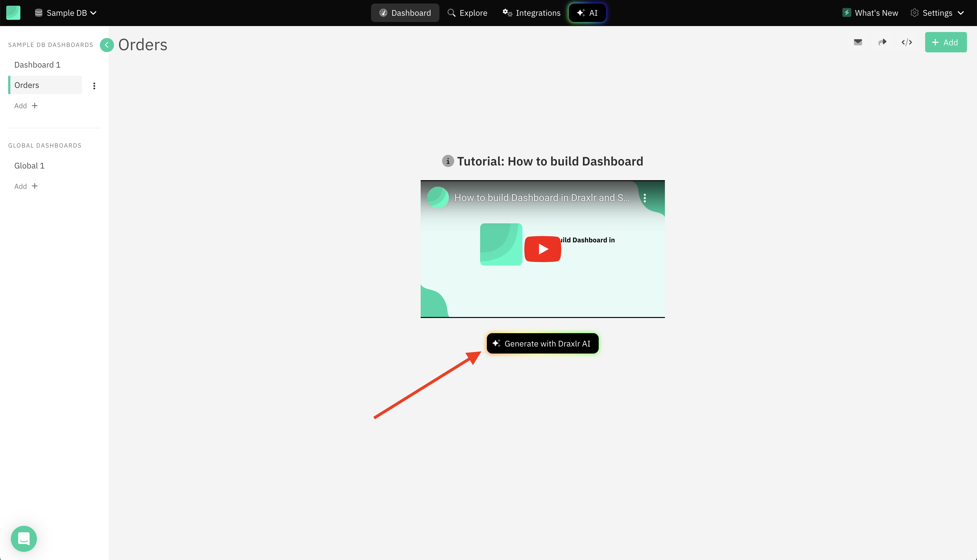
Task: Click the tutorial info icon
Action: 448,161
